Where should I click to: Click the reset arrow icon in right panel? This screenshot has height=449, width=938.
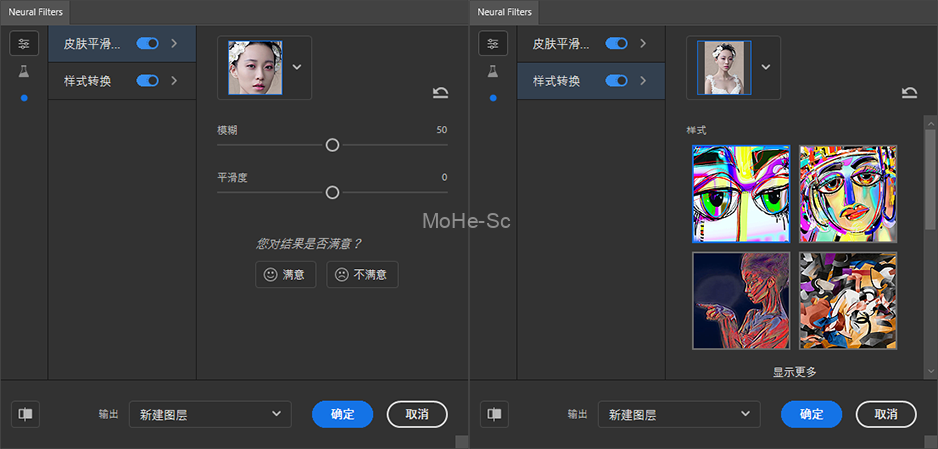pyautogui.click(x=909, y=93)
